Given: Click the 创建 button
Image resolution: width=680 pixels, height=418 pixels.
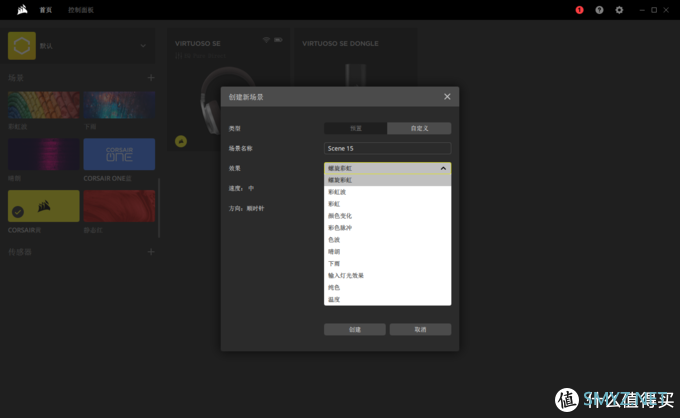Looking at the screenshot, I should point(355,330).
